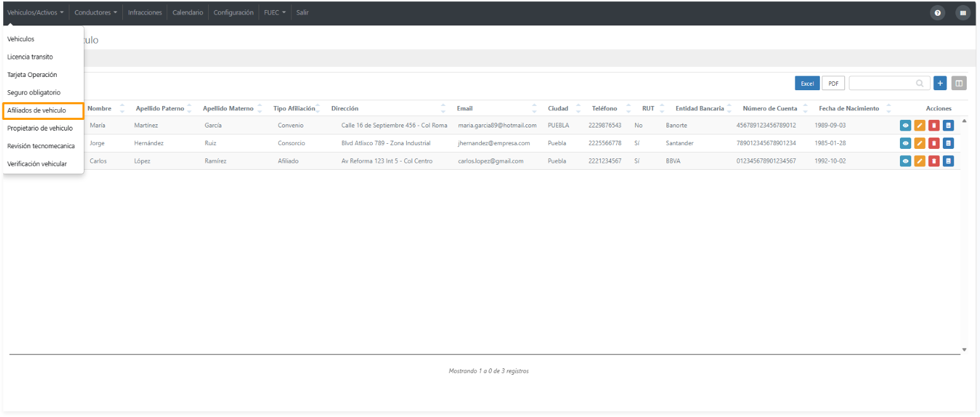View Carlos López's details with eye icon

[905, 161]
